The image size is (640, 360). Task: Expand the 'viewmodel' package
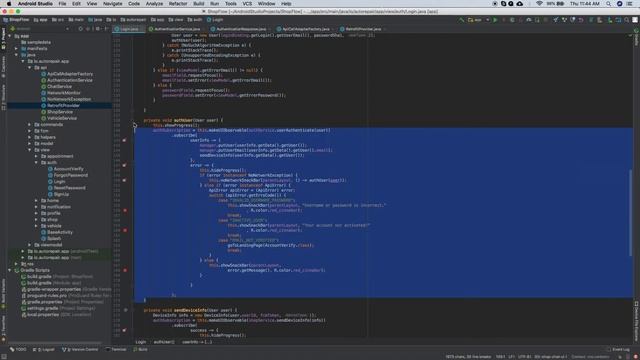(x=29, y=245)
